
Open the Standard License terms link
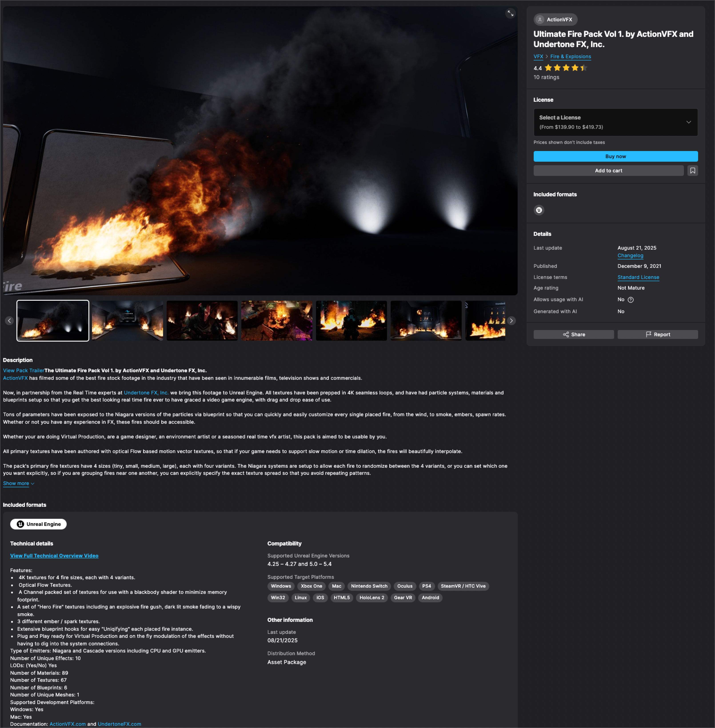point(638,277)
